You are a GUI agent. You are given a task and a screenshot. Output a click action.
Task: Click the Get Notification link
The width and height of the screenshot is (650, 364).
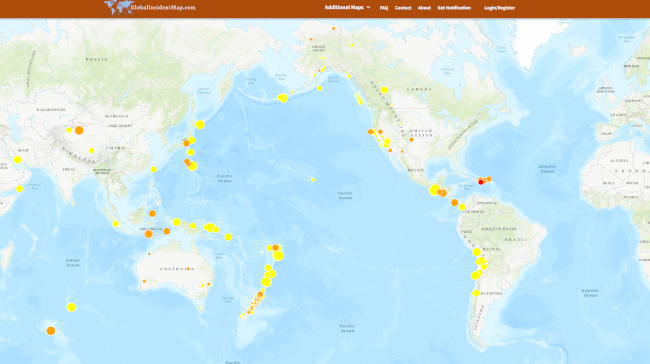454,8
